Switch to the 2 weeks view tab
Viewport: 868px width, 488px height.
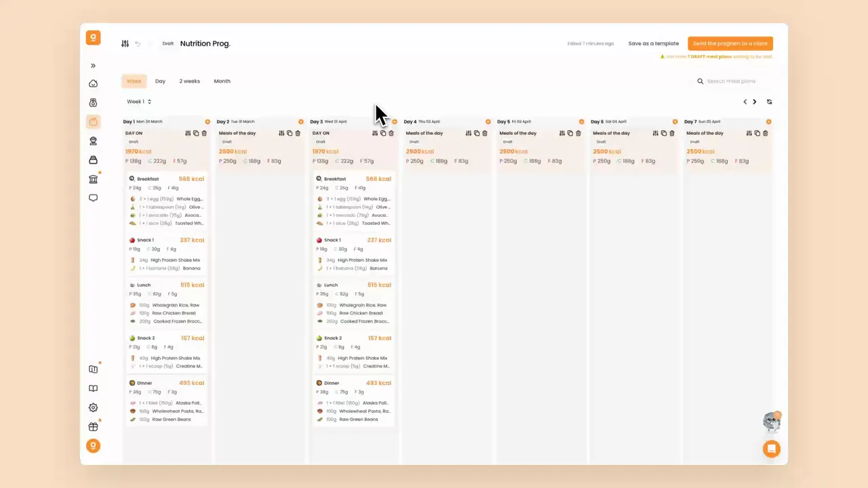pos(189,81)
